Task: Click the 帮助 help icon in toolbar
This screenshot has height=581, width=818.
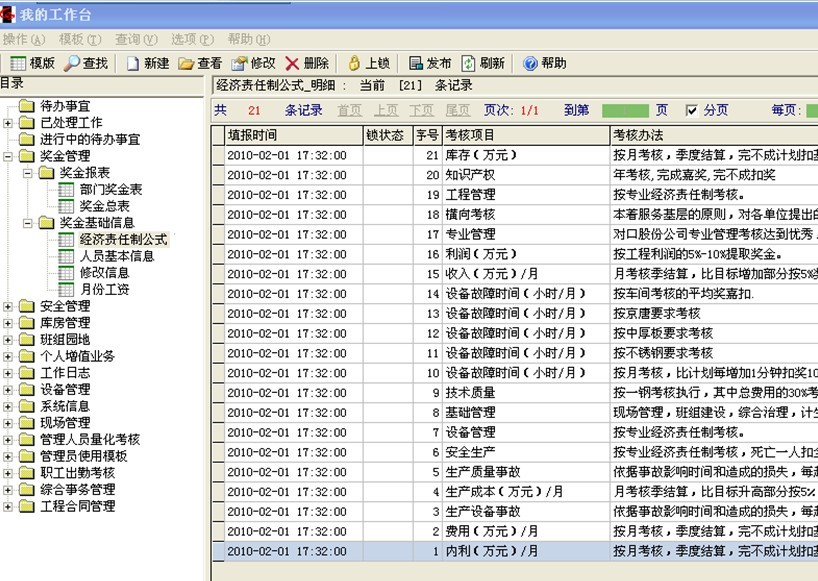Action: 530,63
